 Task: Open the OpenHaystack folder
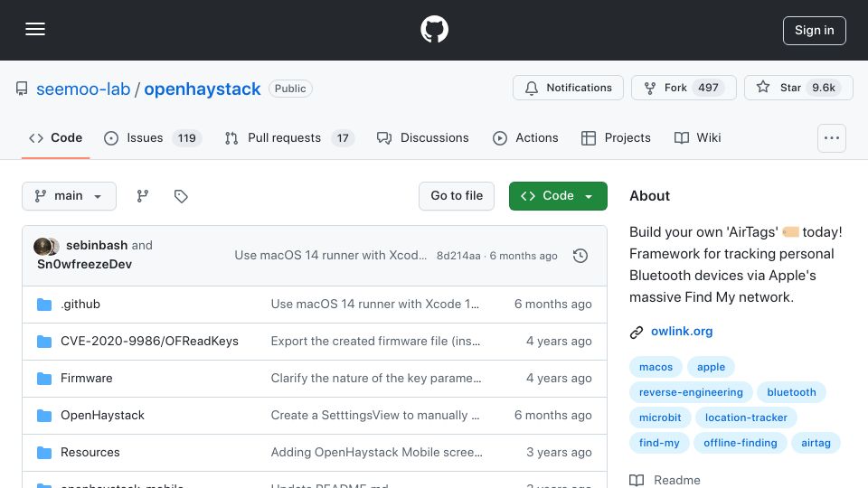[x=102, y=416]
